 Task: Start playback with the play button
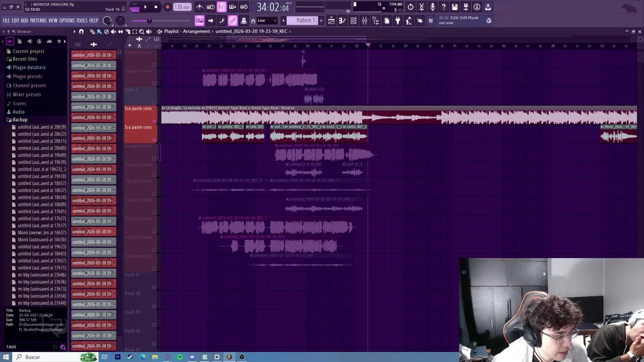145,7
